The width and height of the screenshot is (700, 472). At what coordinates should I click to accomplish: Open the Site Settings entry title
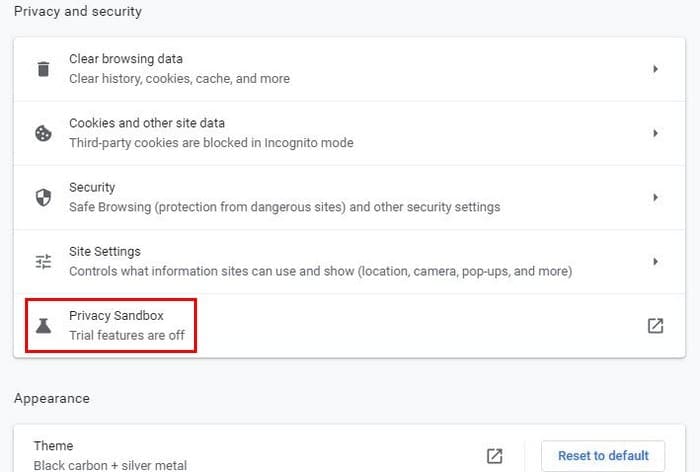point(105,251)
